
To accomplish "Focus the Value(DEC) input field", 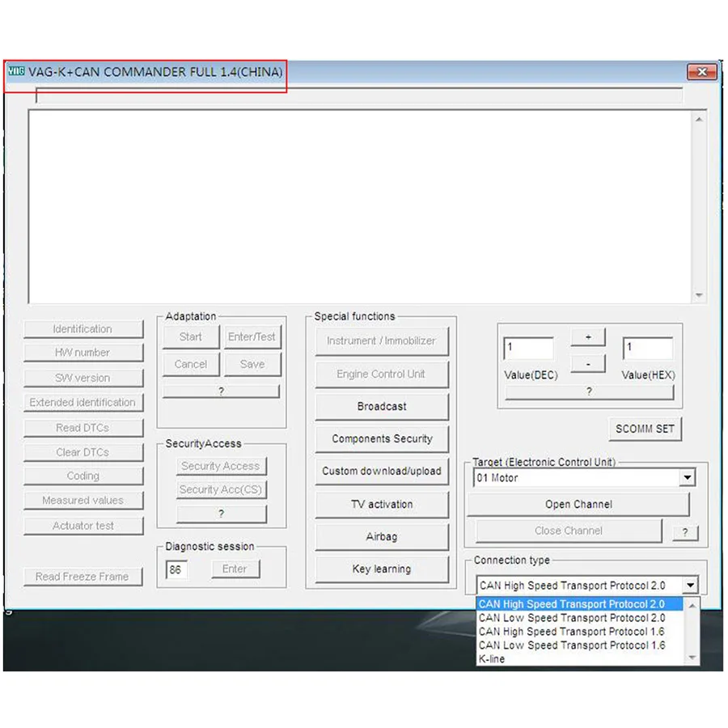I will tap(529, 348).
